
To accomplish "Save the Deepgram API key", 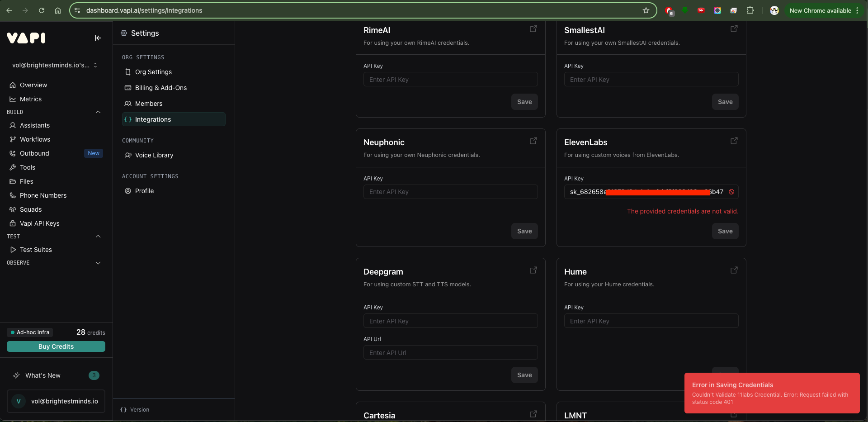I will point(524,375).
